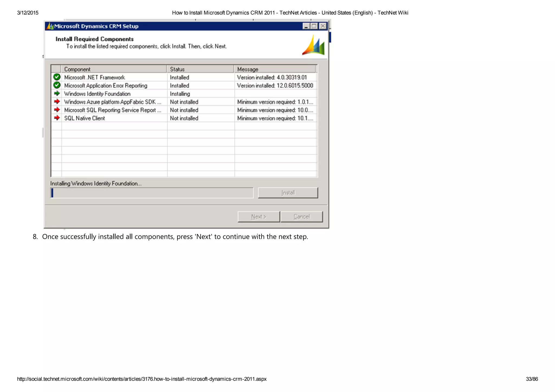Select the SQL Native Client row
This screenshot has width=555, height=392.
click(184, 118)
